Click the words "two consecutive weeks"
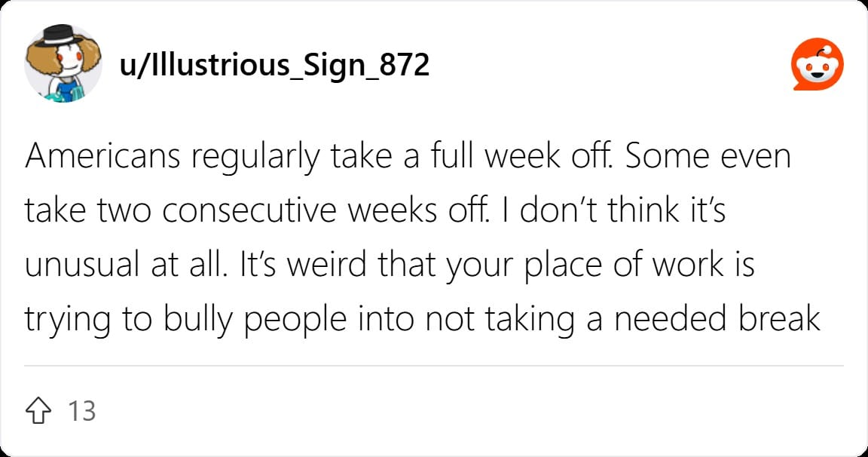This screenshot has height=457, width=868. pos(267,210)
